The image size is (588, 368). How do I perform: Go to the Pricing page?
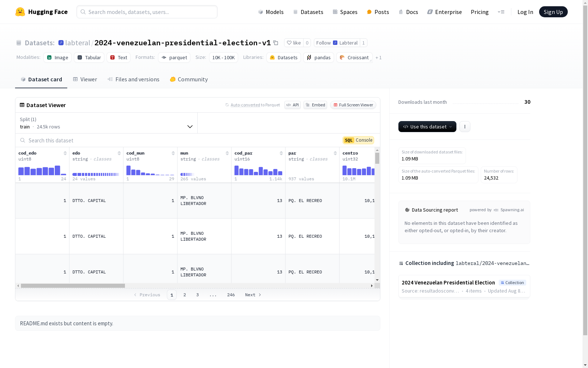480,12
